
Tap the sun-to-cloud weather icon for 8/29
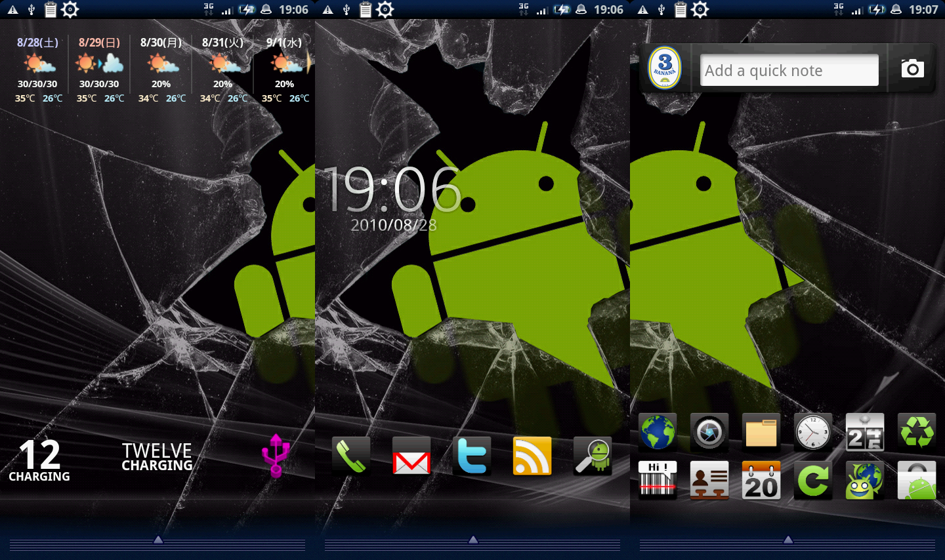99,63
